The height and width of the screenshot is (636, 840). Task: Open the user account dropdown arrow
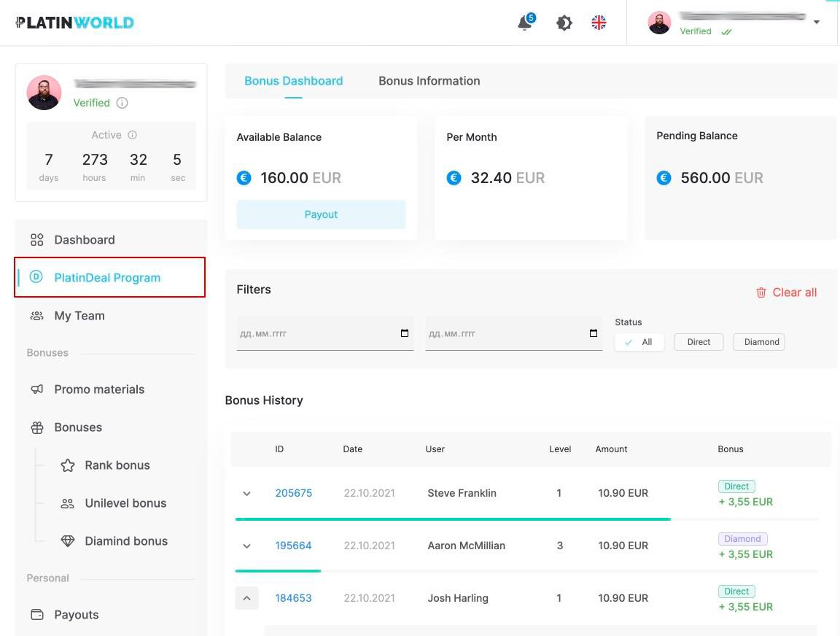(x=817, y=23)
